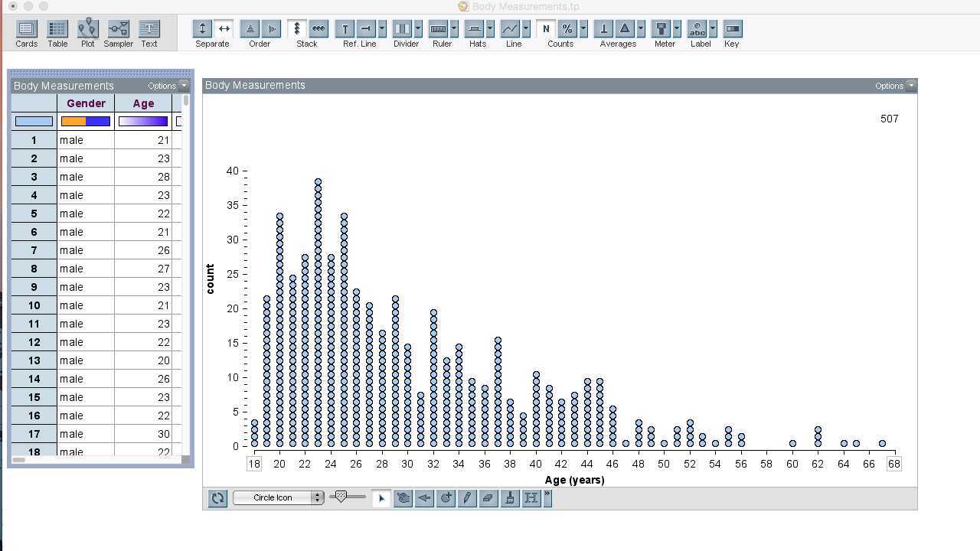Screen dimensions: 980x551
Task: Open the Averages dropdown arrow
Action: (640, 28)
